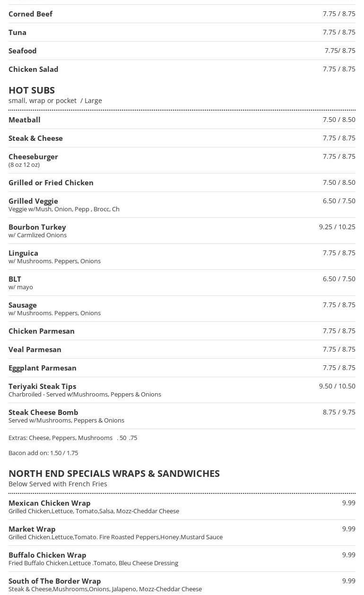Choose the Cheeseburger sub title

[x=33, y=156]
